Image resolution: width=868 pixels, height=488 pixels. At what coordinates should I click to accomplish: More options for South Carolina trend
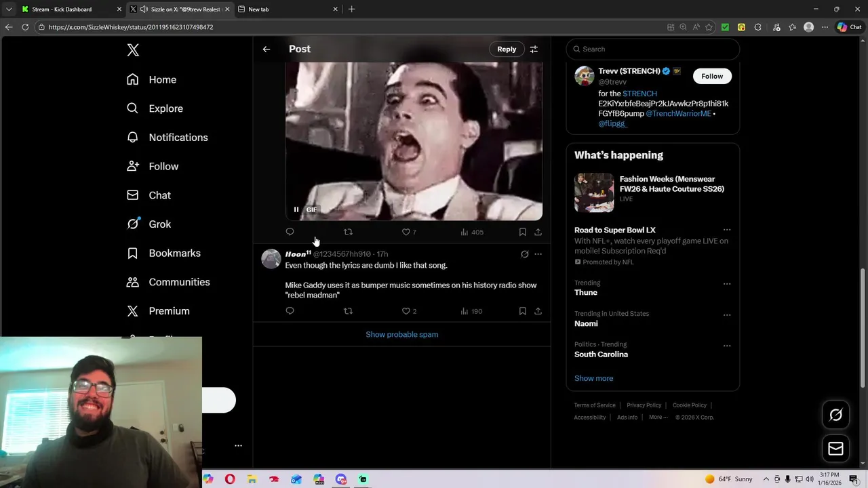(726, 346)
